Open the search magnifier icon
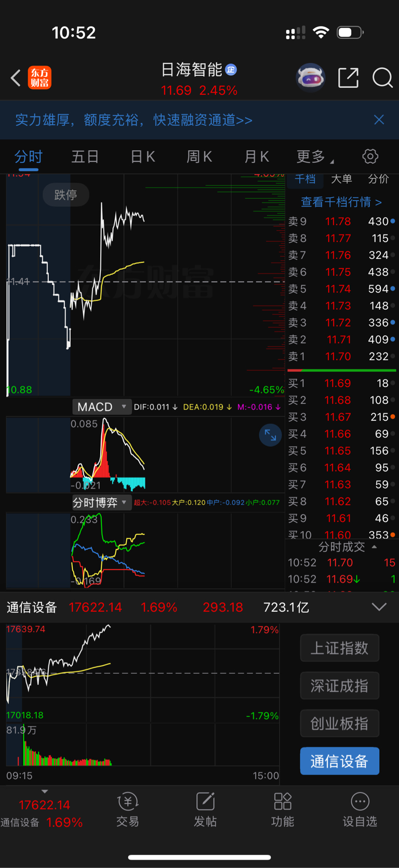Viewport: 399px width, 868px height. click(382, 78)
